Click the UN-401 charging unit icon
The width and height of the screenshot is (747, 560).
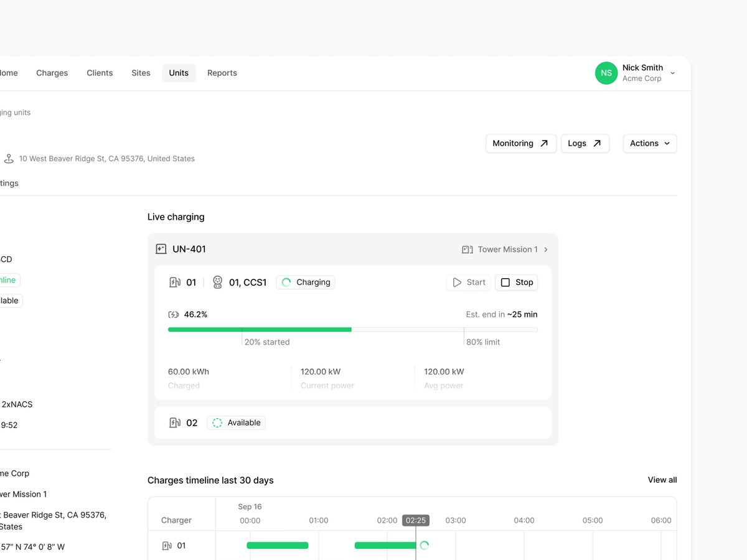[x=161, y=249]
